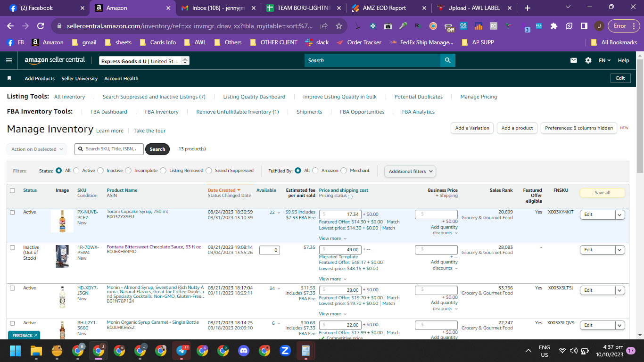
Task: Click the Amazon Seller Central logo
Action: click(x=55, y=60)
